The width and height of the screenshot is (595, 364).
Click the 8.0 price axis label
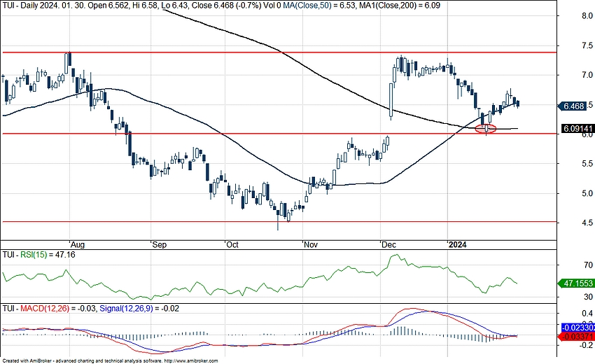point(587,16)
